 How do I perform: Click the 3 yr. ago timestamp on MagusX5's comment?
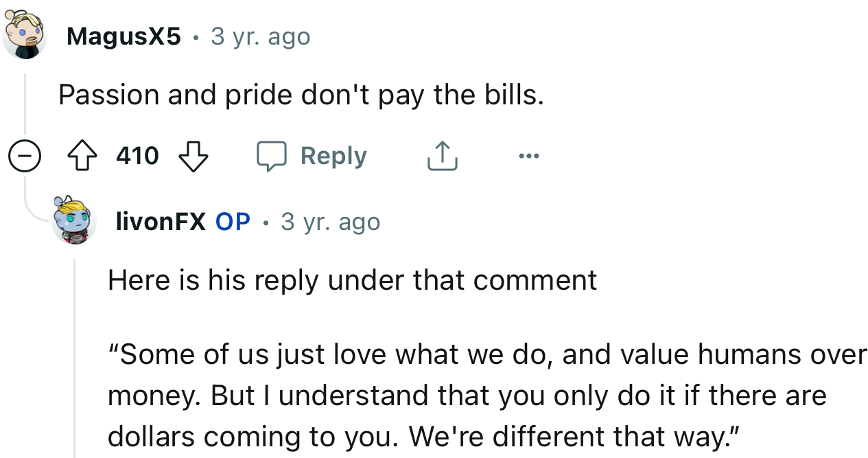(261, 36)
